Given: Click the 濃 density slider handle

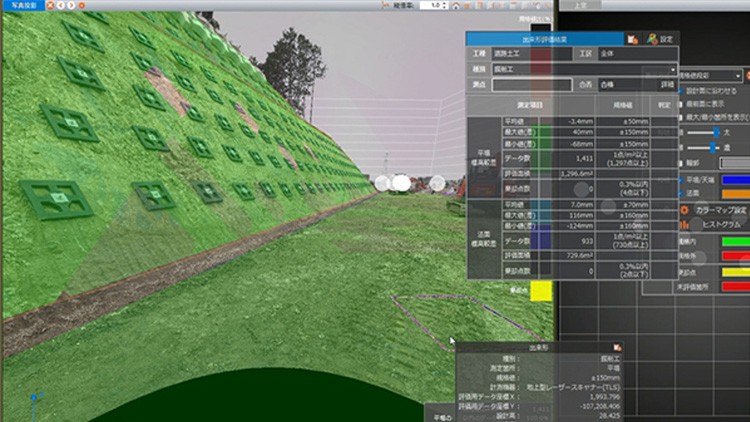Looking at the screenshot, I should [712, 148].
